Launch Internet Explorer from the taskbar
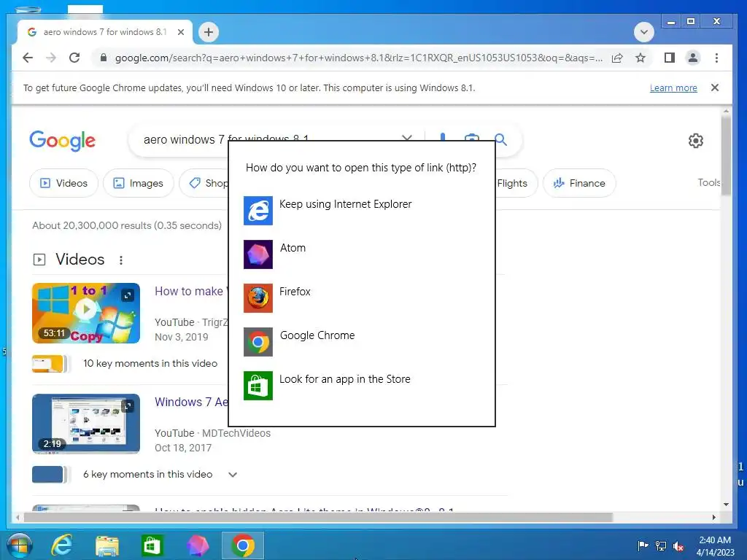This screenshot has width=747, height=560. coord(62,545)
